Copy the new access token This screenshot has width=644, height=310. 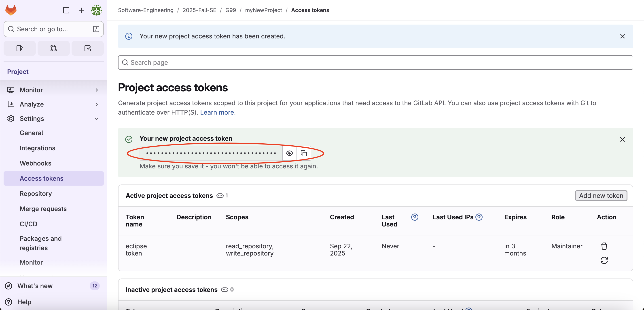click(304, 153)
